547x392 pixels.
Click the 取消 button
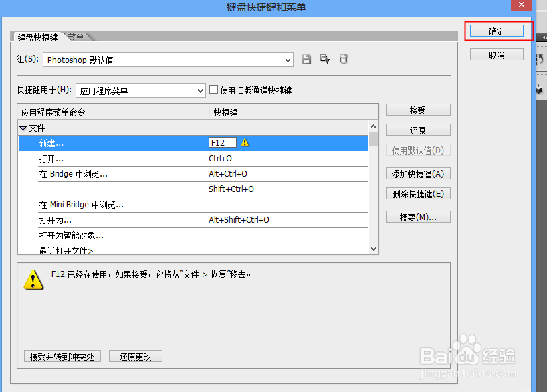[496, 54]
